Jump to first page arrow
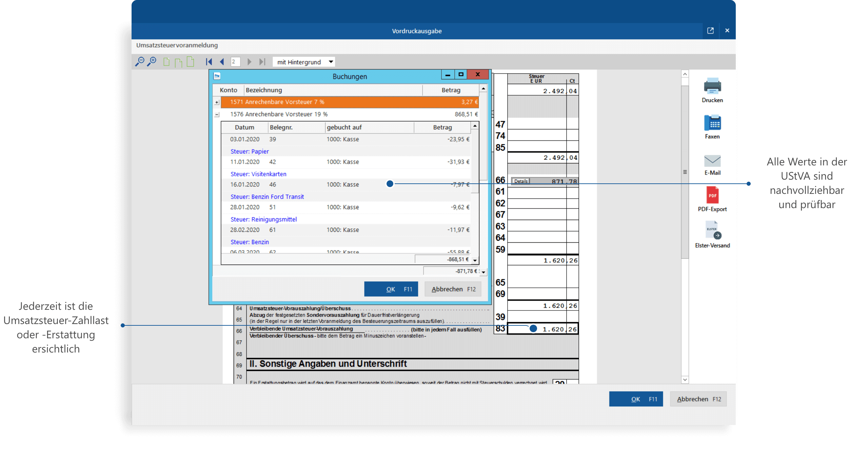This screenshot has width=868, height=463. point(209,62)
